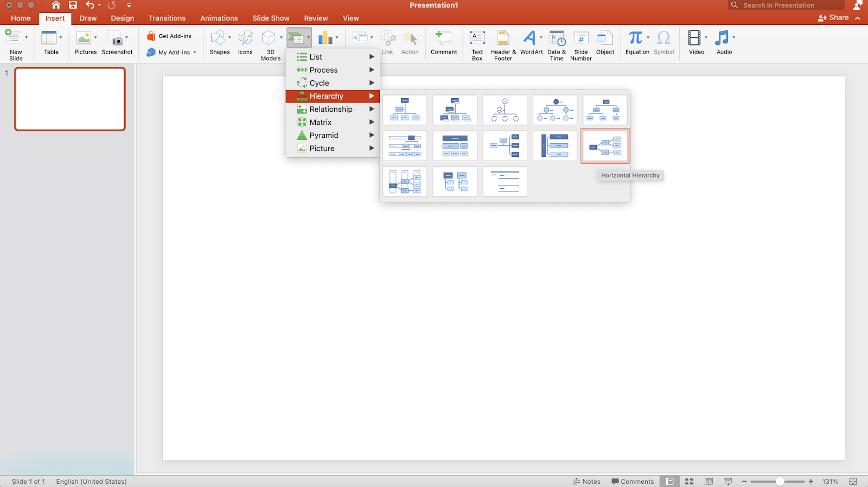Open the Cycle SmartArt submenu
868x487 pixels.
click(x=333, y=83)
